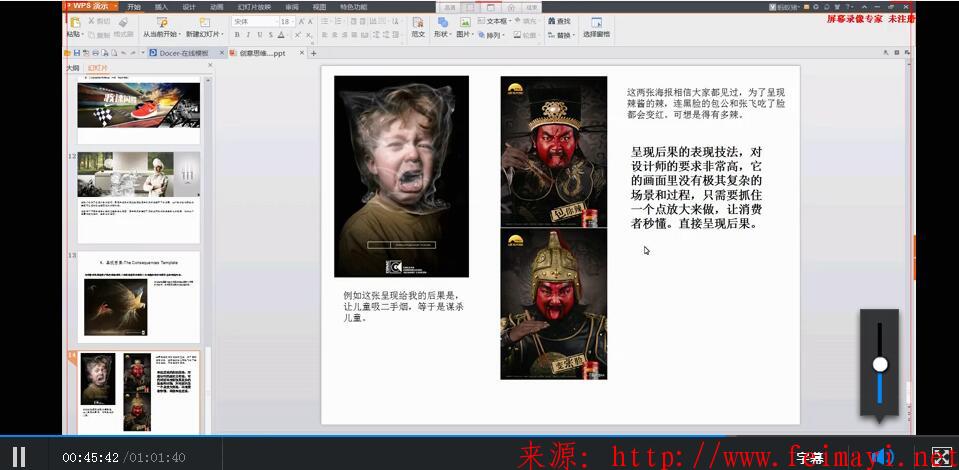Viewport: 959px width, 470px height.
Task: Expand the Text Box (文本框) dropdown
Action: pos(514,21)
